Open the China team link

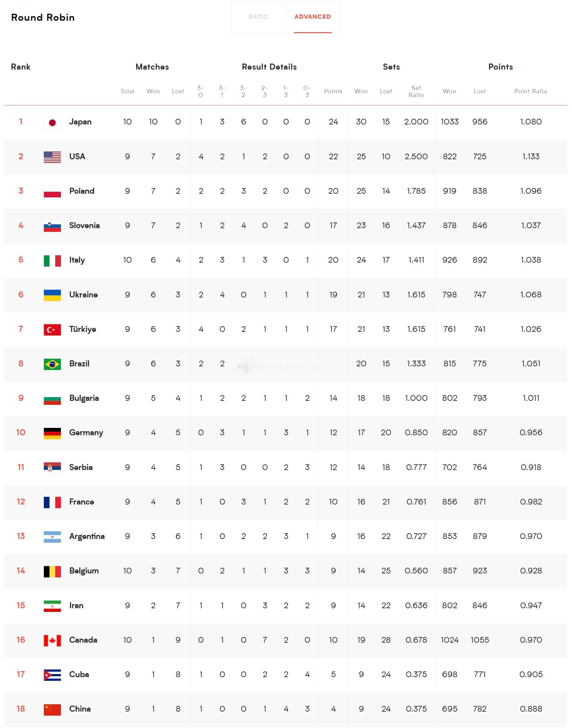point(80,709)
